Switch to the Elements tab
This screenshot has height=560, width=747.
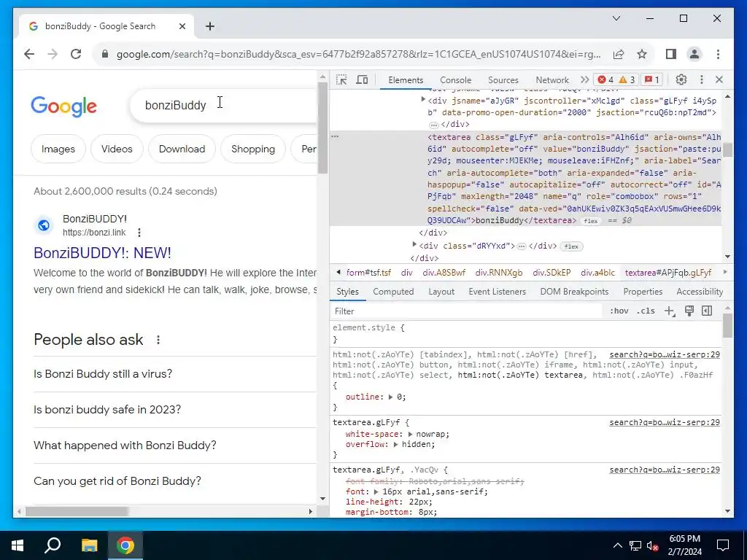tap(406, 80)
